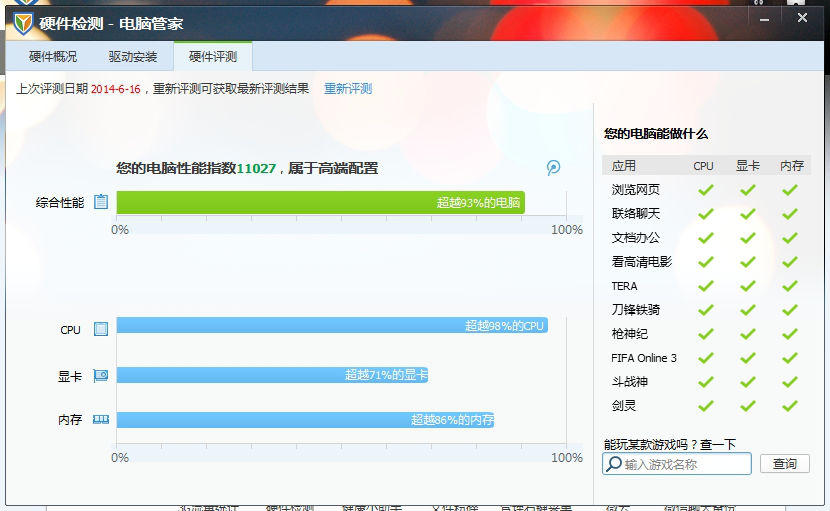Image resolution: width=830 pixels, height=511 pixels.
Task: Click the CPU checkmark for 浏览网页
Action: click(x=706, y=190)
